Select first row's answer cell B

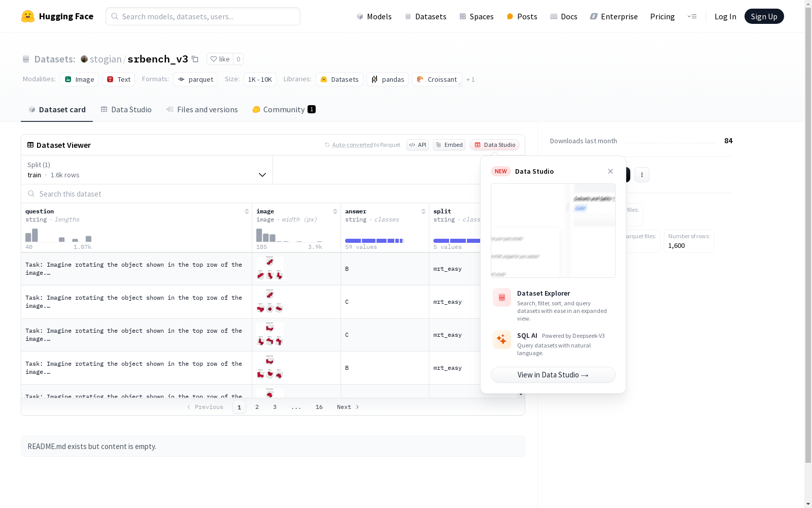click(385, 269)
